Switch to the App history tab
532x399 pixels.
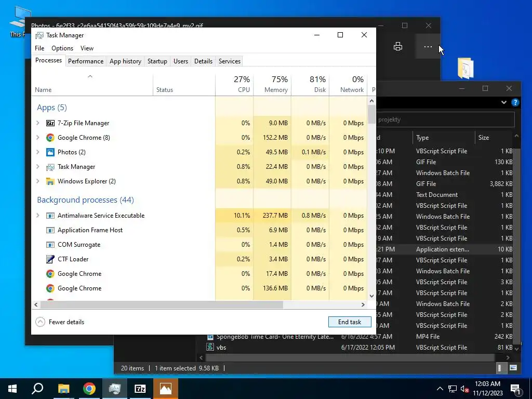pyautogui.click(x=125, y=61)
